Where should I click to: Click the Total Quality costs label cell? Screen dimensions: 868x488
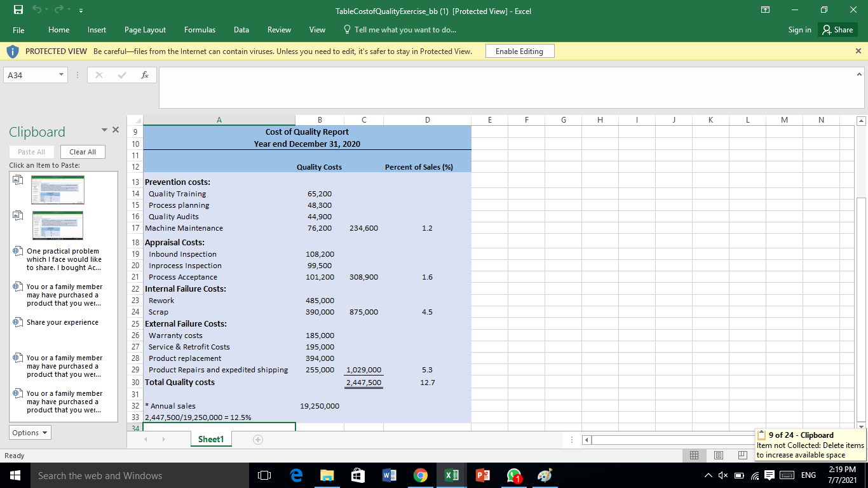(x=219, y=383)
